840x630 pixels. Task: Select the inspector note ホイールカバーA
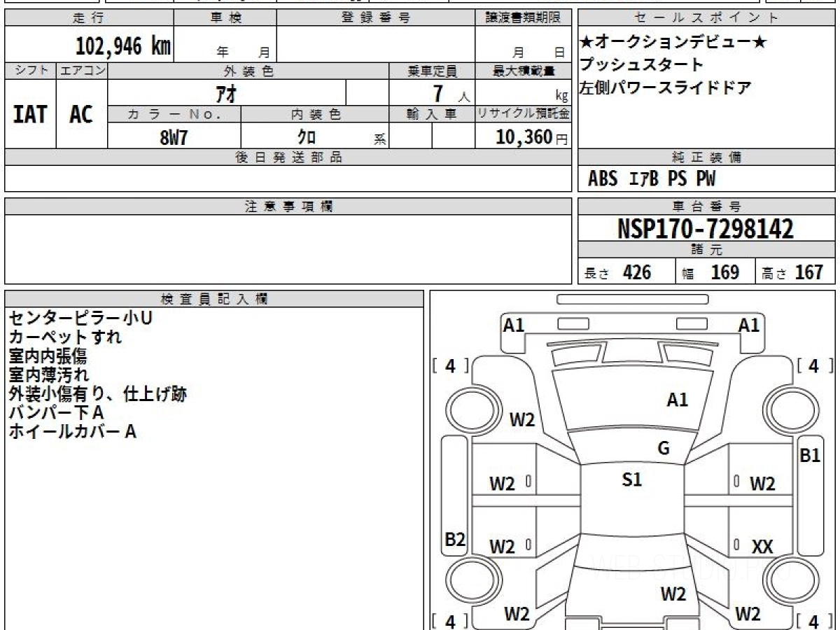[x=72, y=432]
